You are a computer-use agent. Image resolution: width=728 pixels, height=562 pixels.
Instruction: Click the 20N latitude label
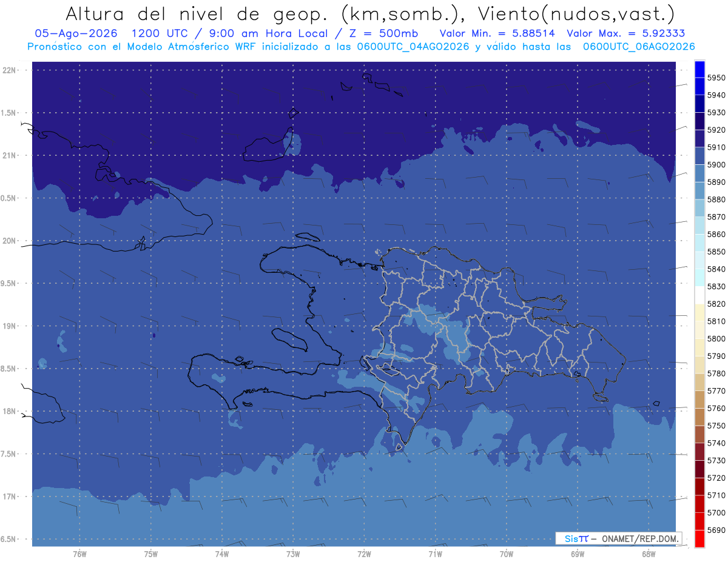click(10, 241)
